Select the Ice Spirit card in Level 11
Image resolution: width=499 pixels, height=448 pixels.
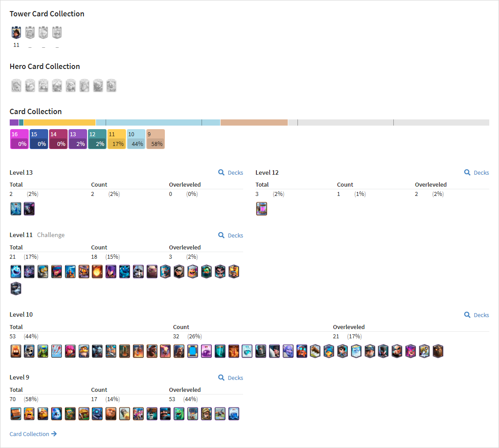pos(15,272)
